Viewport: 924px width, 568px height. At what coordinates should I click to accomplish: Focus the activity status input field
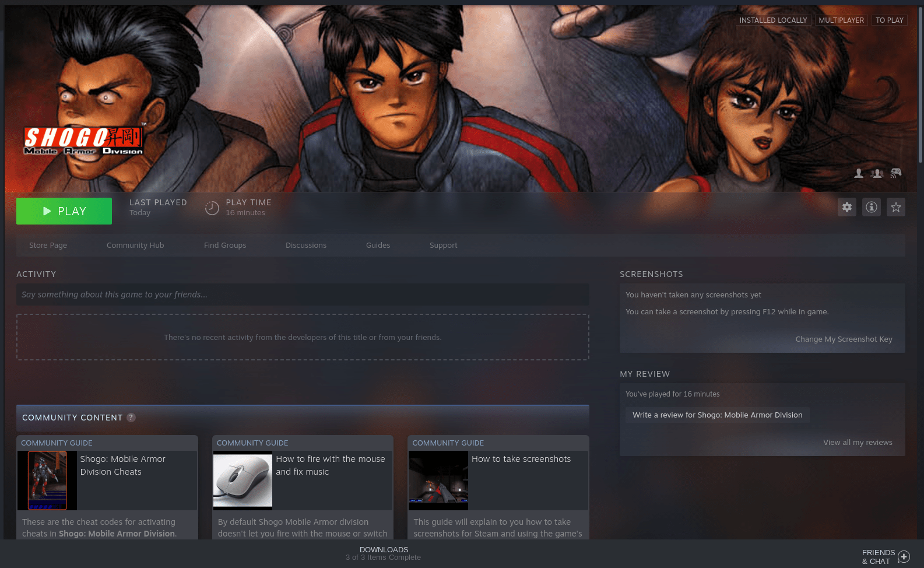click(303, 294)
